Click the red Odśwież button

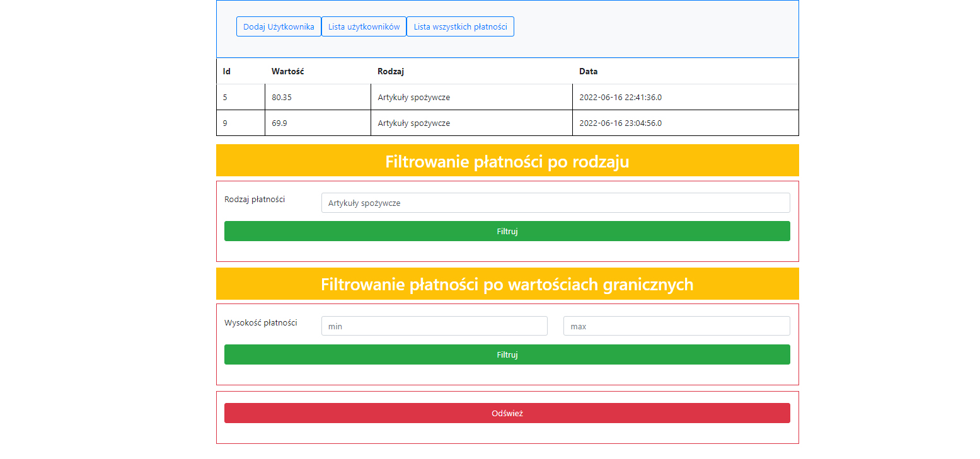pyautogui.click(x=507, y=413)
